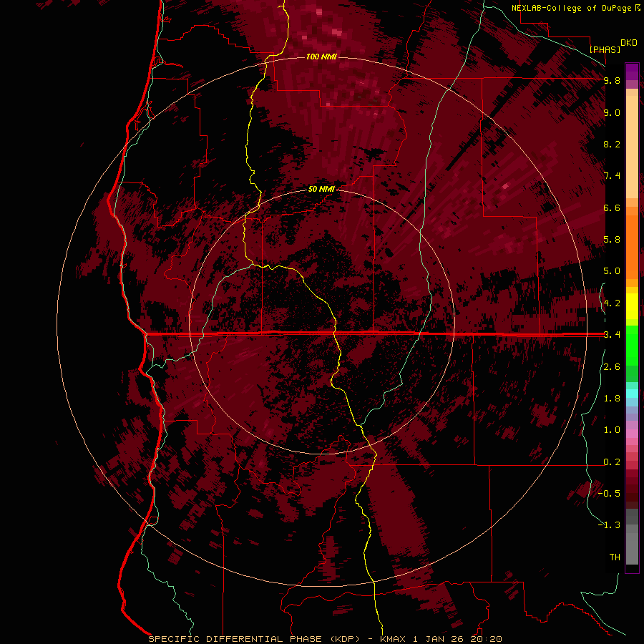Click the 1.0 scale label

coord(612,430)
